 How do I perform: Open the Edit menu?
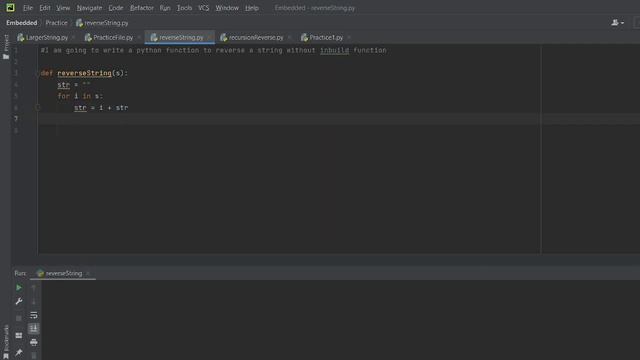tap(45, 8)
